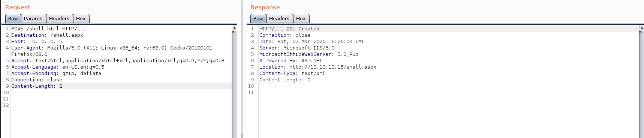Click the Destination: /shell.aspx header line

click(x=47, y=35)
